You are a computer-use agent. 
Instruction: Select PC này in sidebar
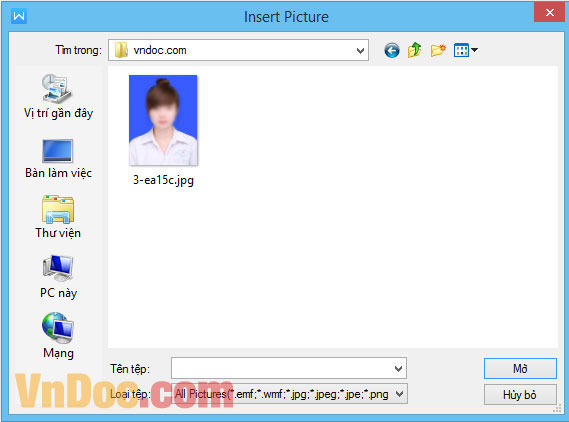coord(58,277)
